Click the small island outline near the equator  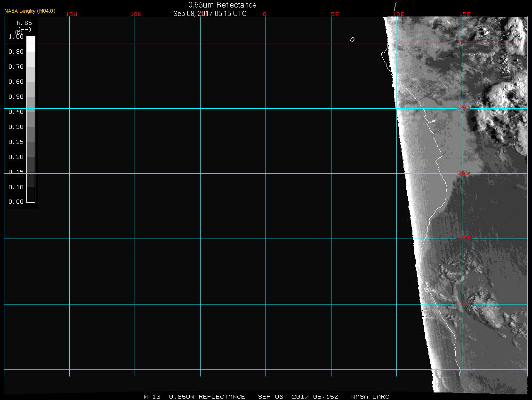(x=352, y=40)
